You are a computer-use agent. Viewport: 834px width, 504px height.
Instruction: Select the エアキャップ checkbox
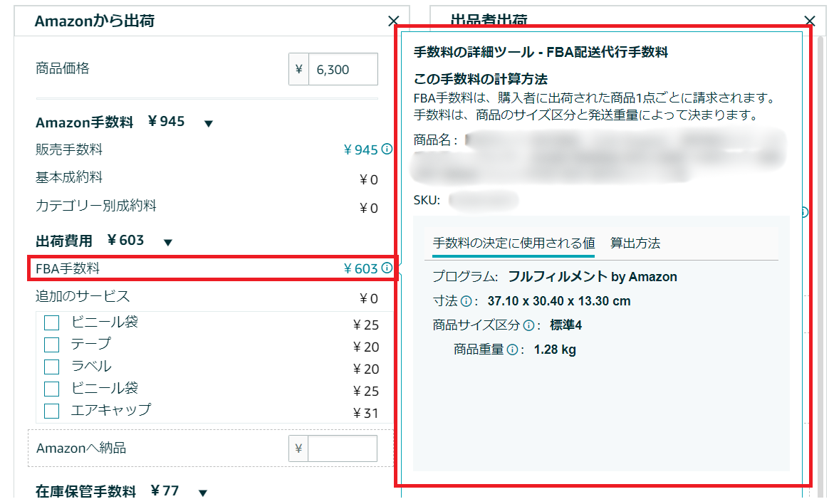coord(51,411)
